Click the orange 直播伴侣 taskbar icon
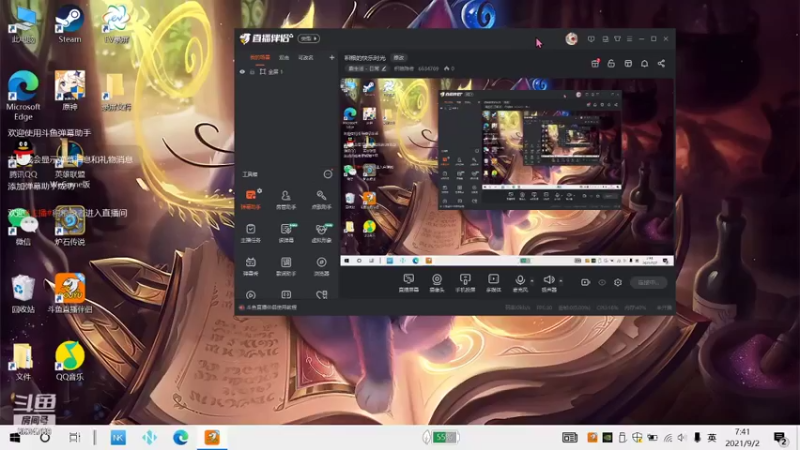The image size is (800, 450). coord(212,438)
